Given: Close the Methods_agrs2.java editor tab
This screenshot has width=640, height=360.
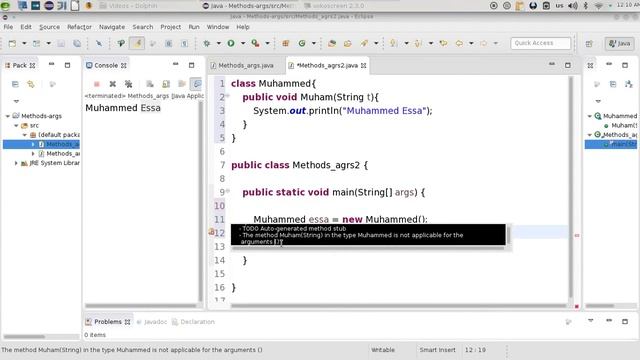Looking at the screenshot, I should pyautogui.click(x=363, y=65).
